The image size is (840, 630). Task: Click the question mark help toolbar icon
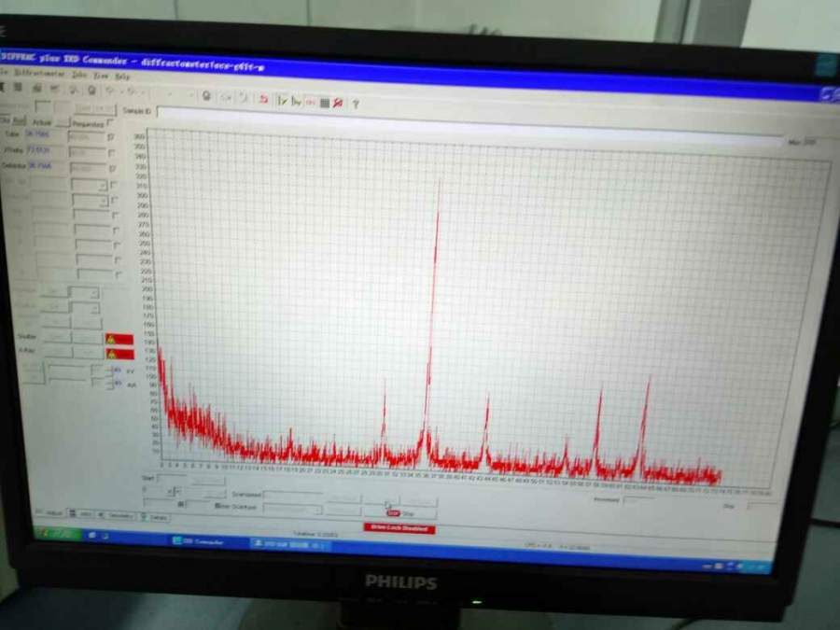[356, 104]
